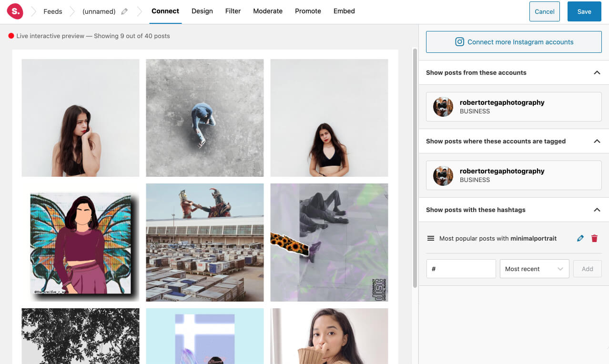Image resolution: width=609 pixels, height=364 pixels.
Task: Click Connect more Instagram accounts
Action: pos(514,42)
